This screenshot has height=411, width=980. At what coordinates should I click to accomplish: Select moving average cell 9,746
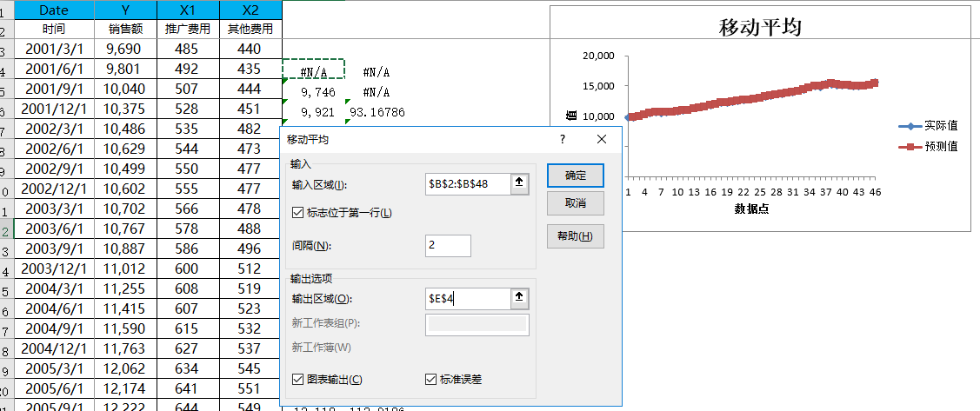tap(314, 92)
